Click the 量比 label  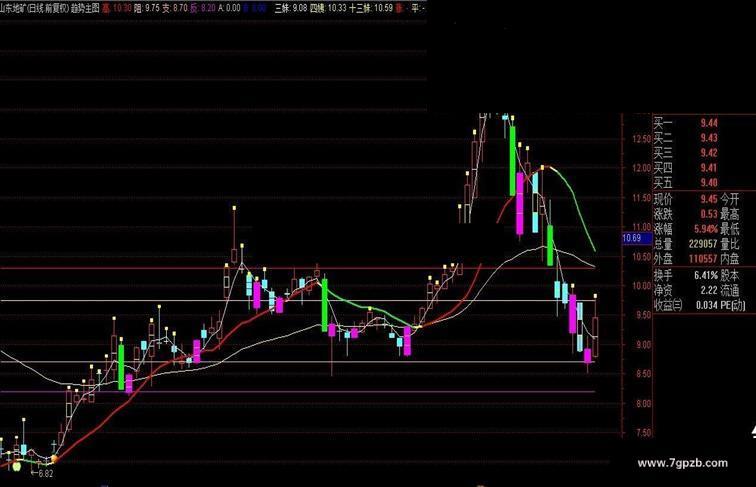730,244
